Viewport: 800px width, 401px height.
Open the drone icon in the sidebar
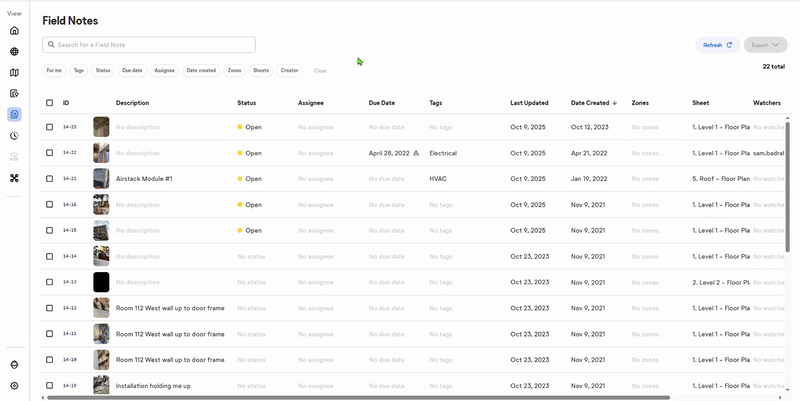click(14, 178)
